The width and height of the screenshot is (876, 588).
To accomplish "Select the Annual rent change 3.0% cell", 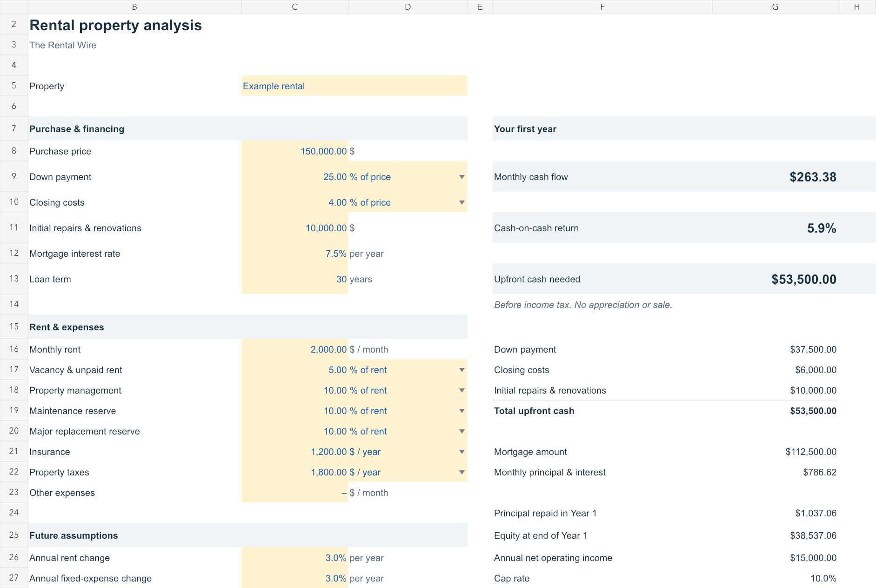I will tap(294, 558).
